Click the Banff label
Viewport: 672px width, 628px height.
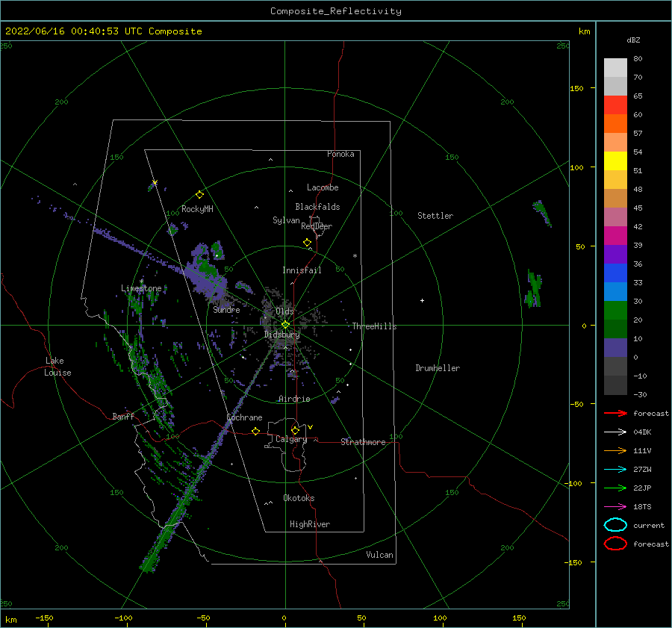click(123, 416)
